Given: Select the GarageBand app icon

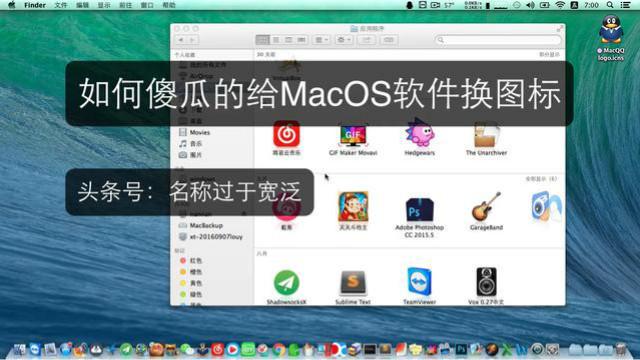Looking at the screenshot, I should [x=486, y=208].
